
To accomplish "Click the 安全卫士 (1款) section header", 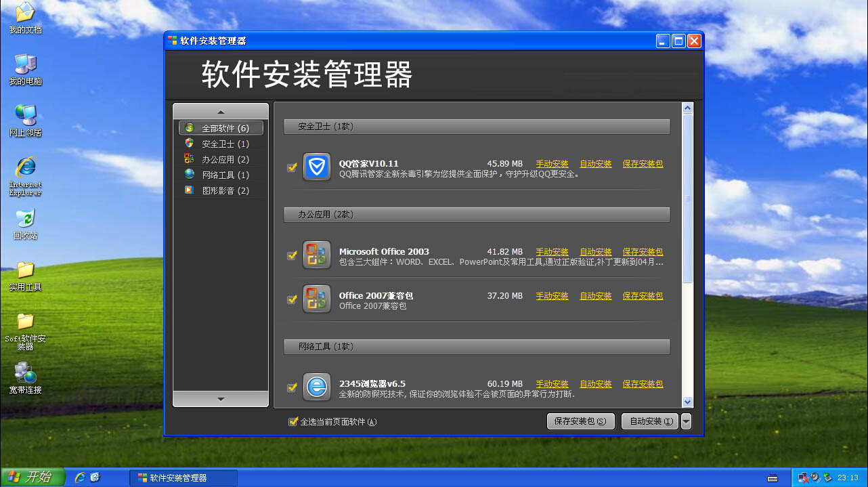I will pyautogui.click(x=477, y=127).
